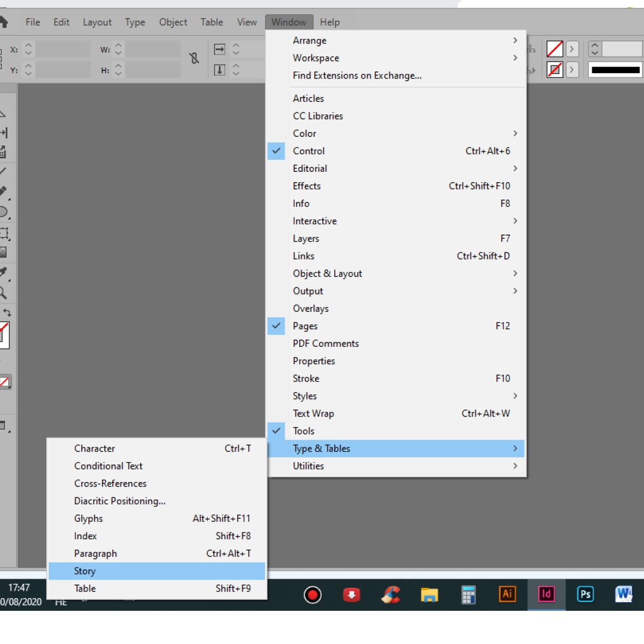644x644 pixels.
Task: Expand the Interactive submenu
Action: click(x=396, y=221)
